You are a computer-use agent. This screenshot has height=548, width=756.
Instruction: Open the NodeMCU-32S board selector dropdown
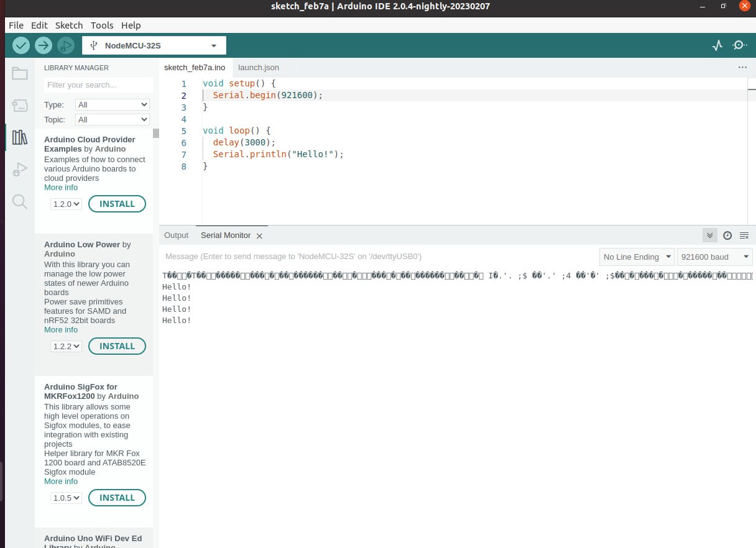pos(154,45)
